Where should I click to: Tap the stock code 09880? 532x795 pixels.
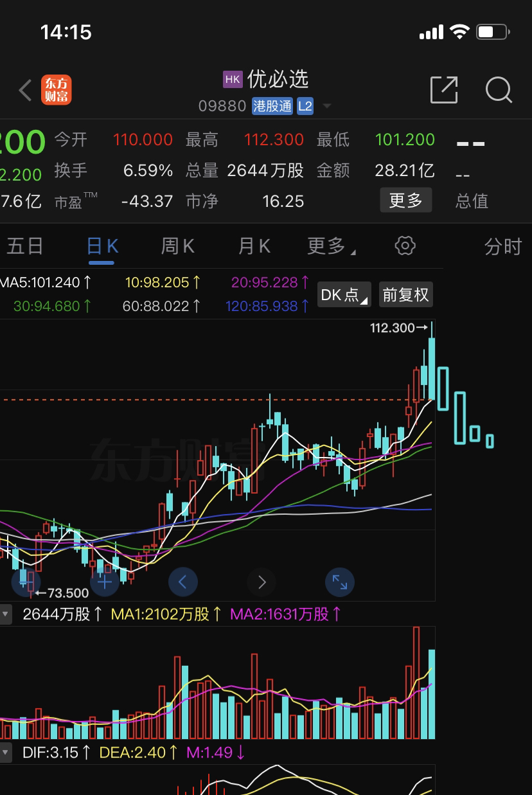(x=222, y=106)
